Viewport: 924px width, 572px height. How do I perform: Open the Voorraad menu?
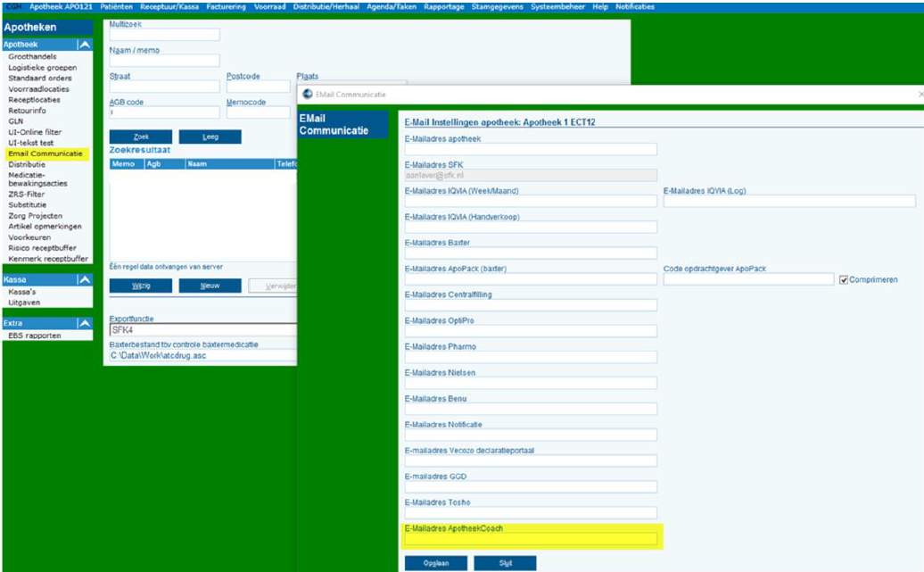tap(270, 6)
